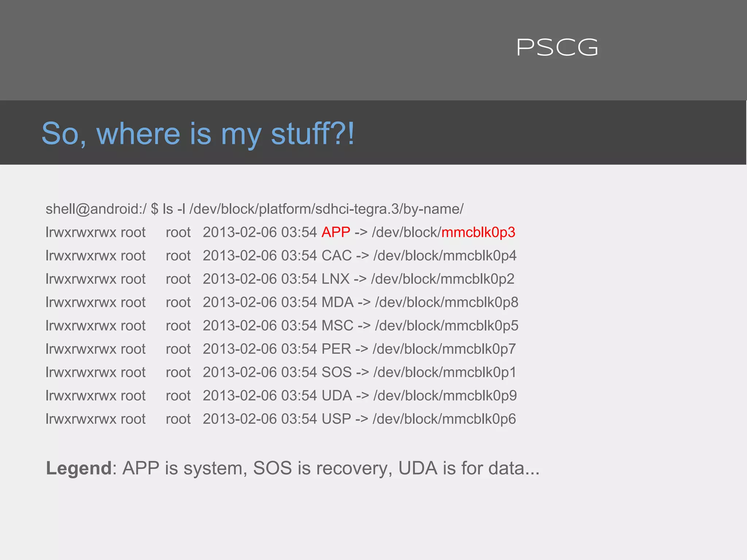Click the PSCG logo text
747x560 pixels.
[x=557, y=47]
